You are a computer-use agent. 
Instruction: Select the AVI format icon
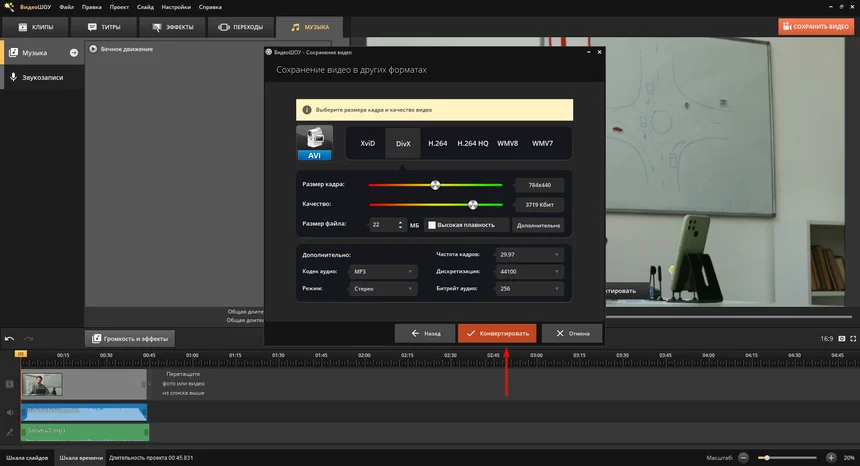click(314, 143)
